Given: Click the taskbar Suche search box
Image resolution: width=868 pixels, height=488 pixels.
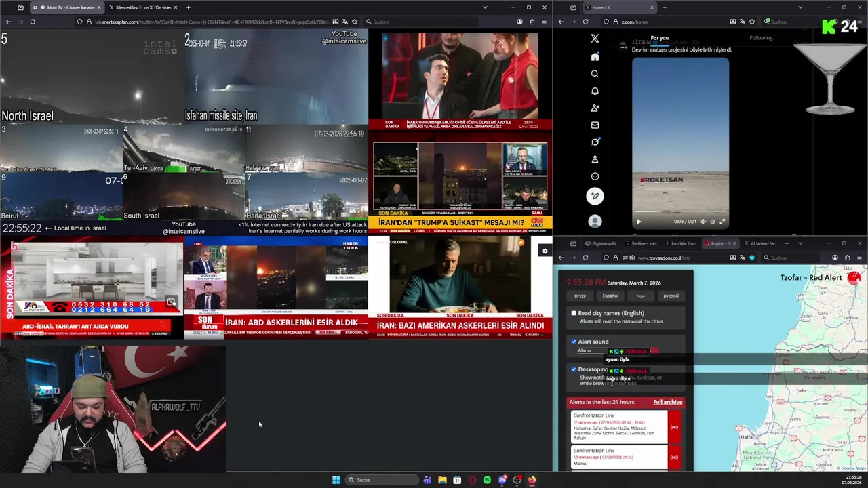Looking at the screenshot, I should [x=381, y=480].
